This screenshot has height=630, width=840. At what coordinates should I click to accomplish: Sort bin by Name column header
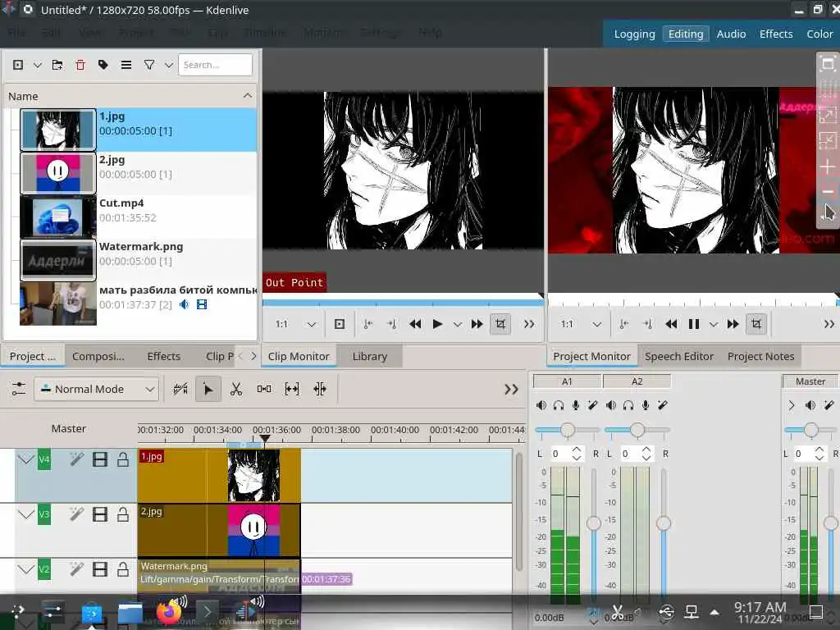(x=130, y=96)
